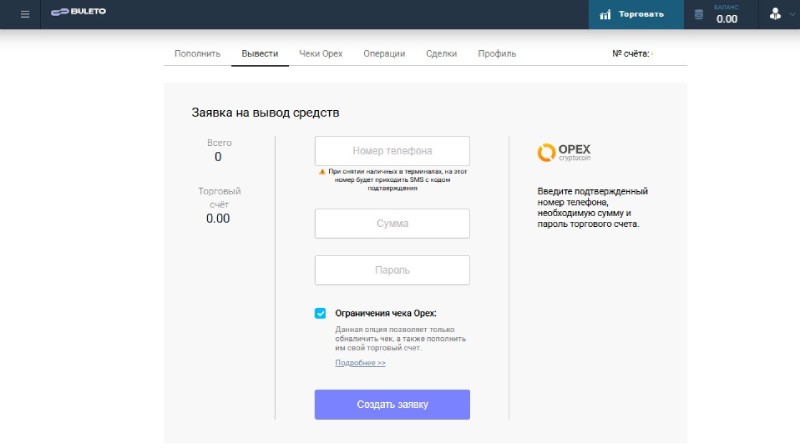800x448 pixels.
Task: Select the Вывести tab
Action: pos(260,54)
